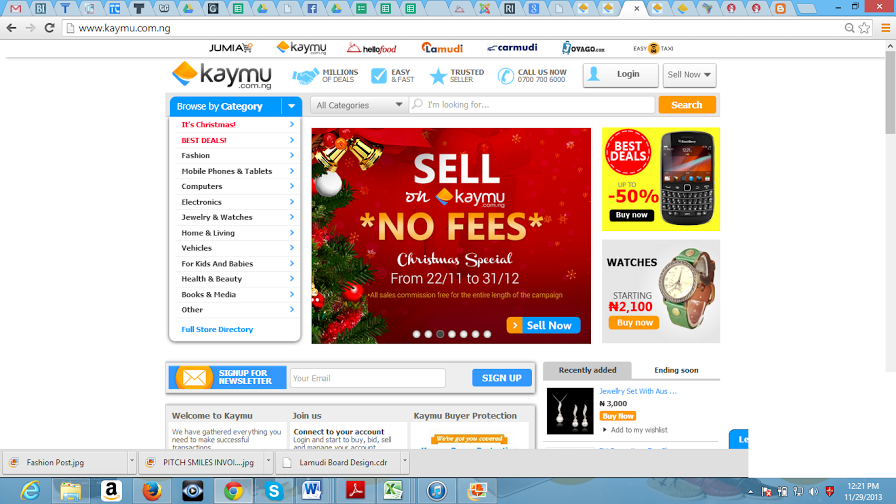This screenshot has width=896, height=504.
Task: Click Add to my wishlist
Action: coord(639,430)
